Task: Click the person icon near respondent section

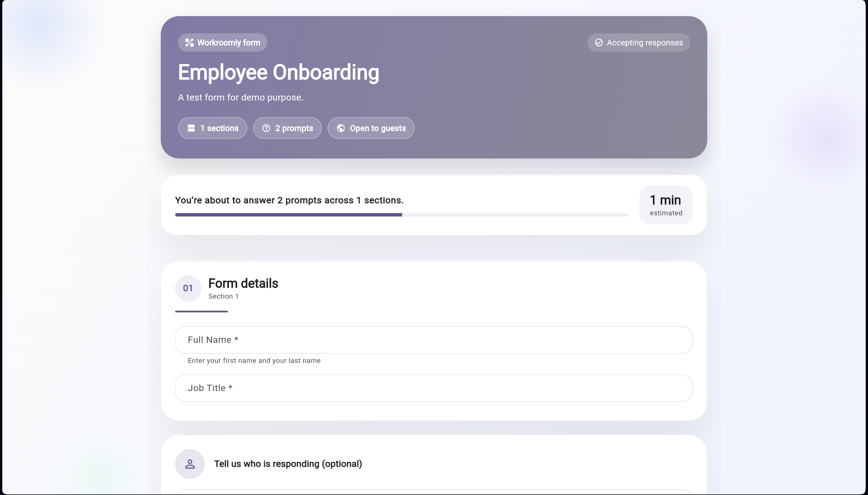Action: (190, 464)
